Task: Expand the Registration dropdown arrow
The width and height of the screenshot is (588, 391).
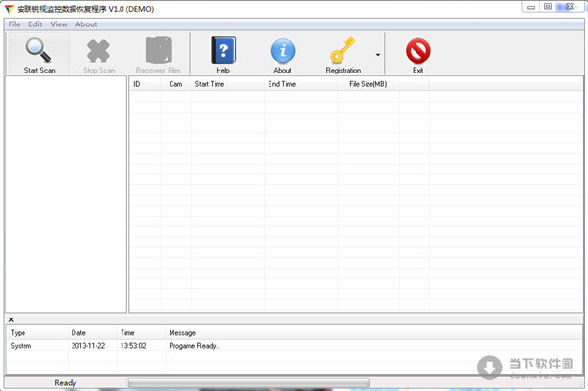Action: (378, 55)
